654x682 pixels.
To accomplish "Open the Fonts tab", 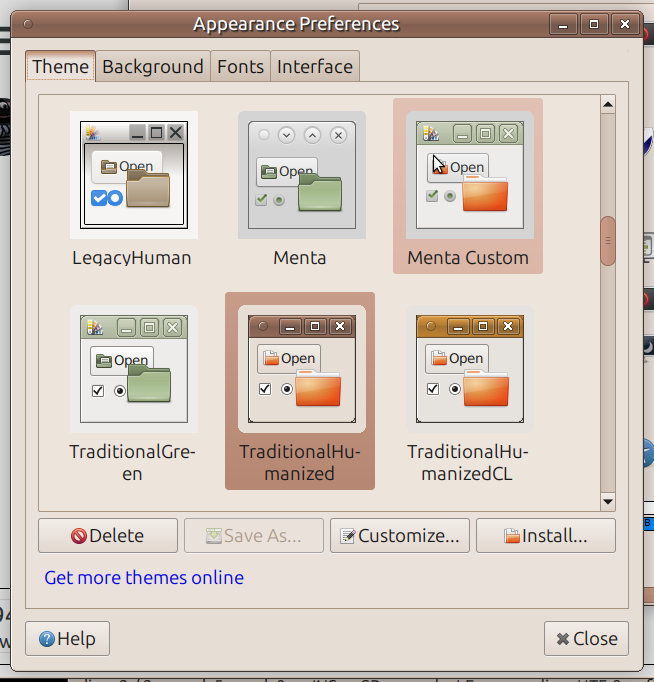I will tap(240, 67).
